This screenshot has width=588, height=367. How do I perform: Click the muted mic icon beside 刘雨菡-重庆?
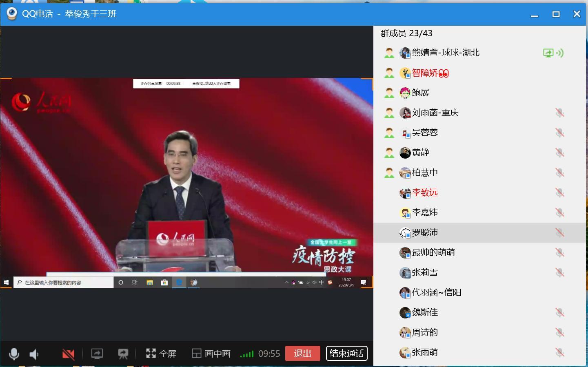point(559,113)
